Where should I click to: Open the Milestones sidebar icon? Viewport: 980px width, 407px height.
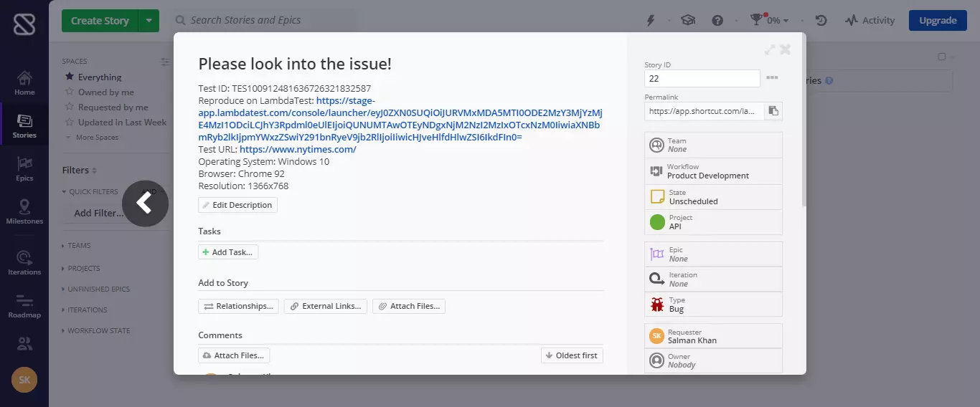coord(24,212)
